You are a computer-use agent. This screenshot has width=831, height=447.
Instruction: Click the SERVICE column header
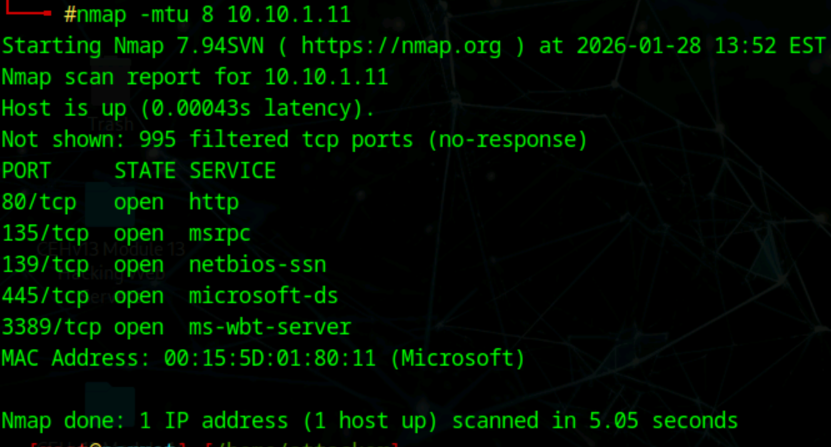(232, 171)
